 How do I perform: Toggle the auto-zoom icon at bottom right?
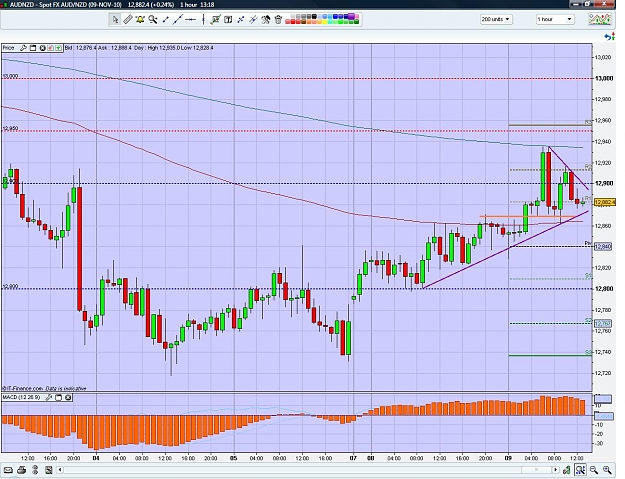580,470
